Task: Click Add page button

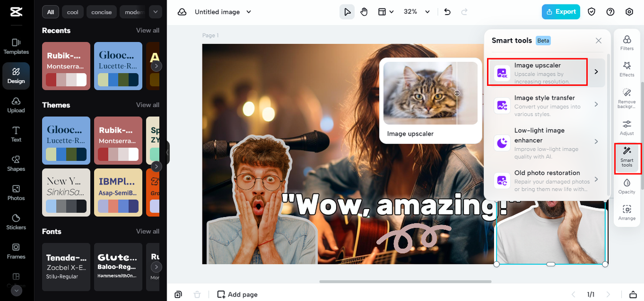Action: tap(237, 294)
